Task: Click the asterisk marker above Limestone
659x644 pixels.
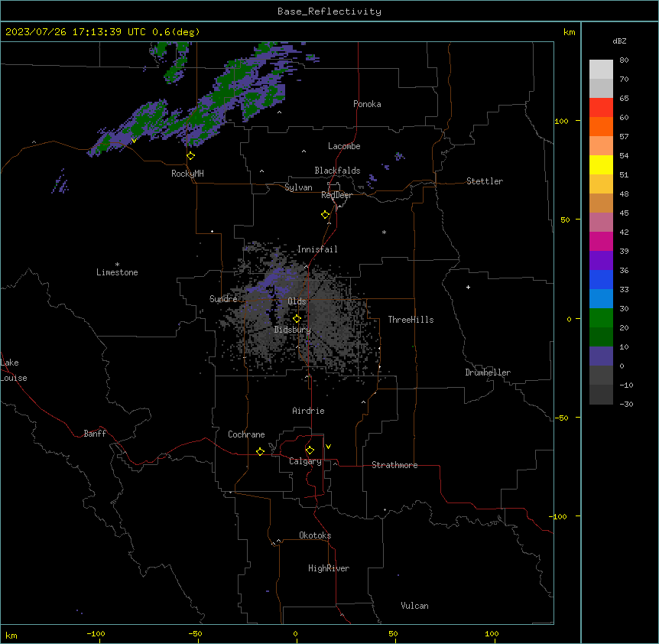Action: pyautogui.click(x=117, y=265)
